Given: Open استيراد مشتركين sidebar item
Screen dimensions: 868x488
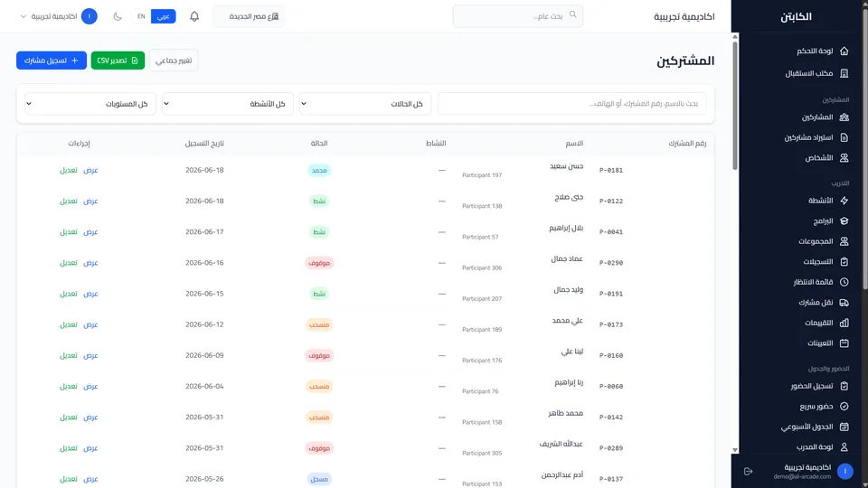Looking at the screenshot, I should pos(808,137).
